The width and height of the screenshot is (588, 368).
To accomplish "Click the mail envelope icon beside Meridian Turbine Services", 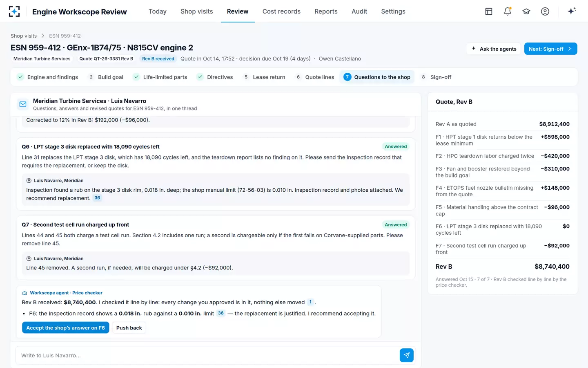I will pyautogui.click(x=23, y=104).
